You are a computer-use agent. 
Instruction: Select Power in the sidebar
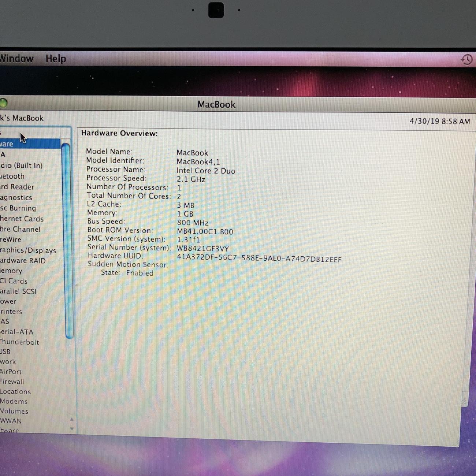(x=8, y=302)
